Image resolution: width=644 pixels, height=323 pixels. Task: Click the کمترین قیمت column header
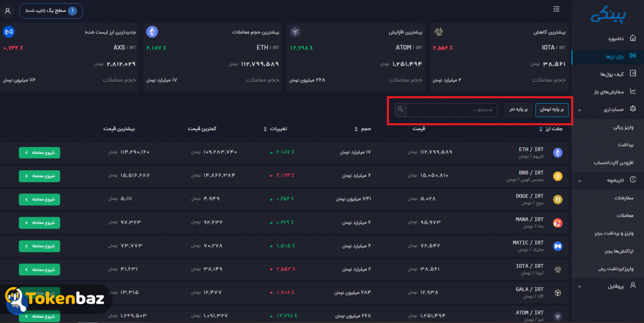pos(202,129)
